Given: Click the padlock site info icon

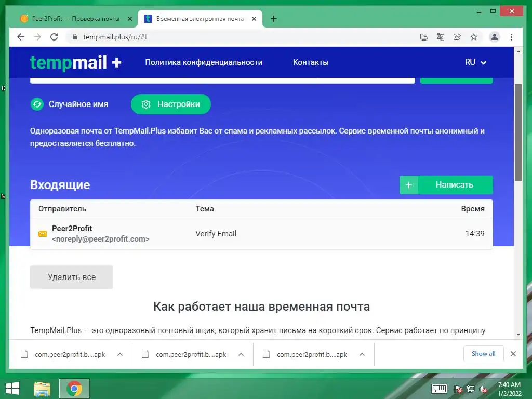Looking at the screenshot, I should click(75, 37).
